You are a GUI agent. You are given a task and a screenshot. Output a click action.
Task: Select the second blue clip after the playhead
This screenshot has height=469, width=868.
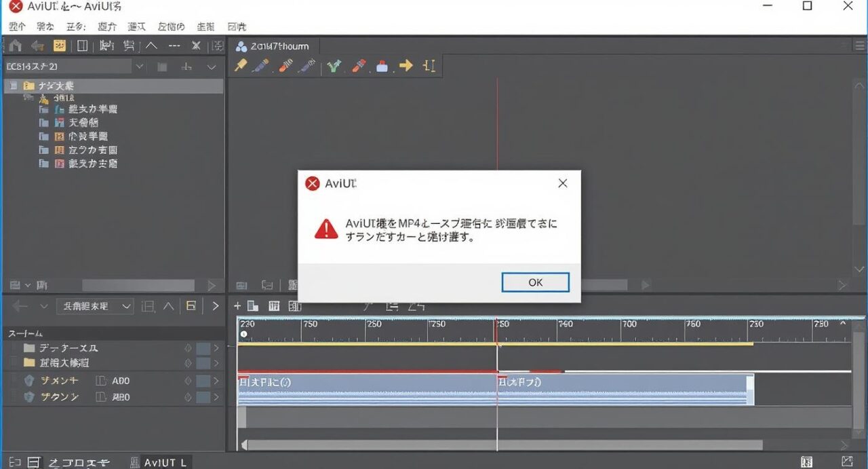click(625, 390)
